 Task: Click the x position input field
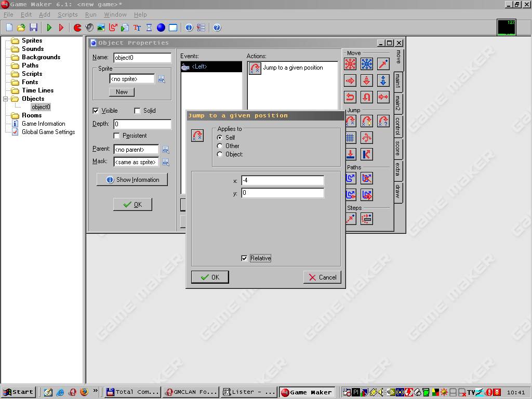(x=282, y=180)
